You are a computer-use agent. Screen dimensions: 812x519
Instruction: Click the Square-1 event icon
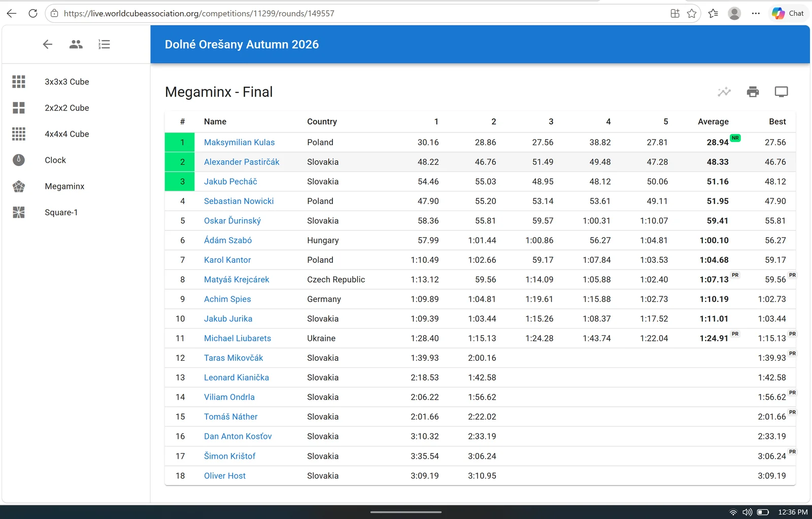pyautogui.click(x=19, y=212)
